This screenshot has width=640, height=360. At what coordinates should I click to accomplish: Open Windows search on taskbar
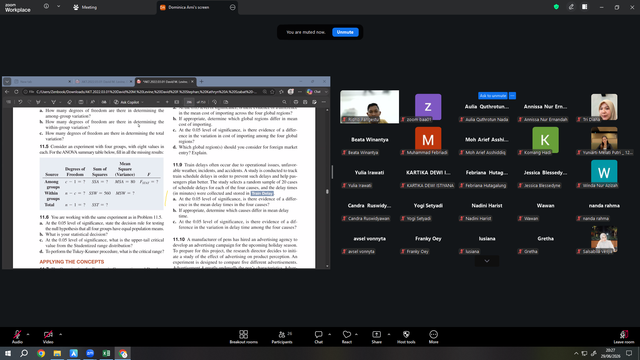[24, 353]
